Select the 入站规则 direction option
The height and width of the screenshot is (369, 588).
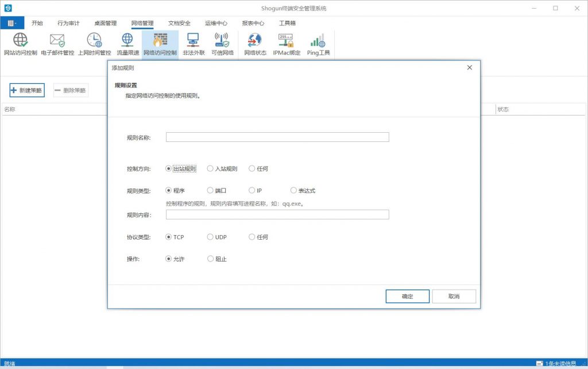pyautogui.click(x=210, y=169)
